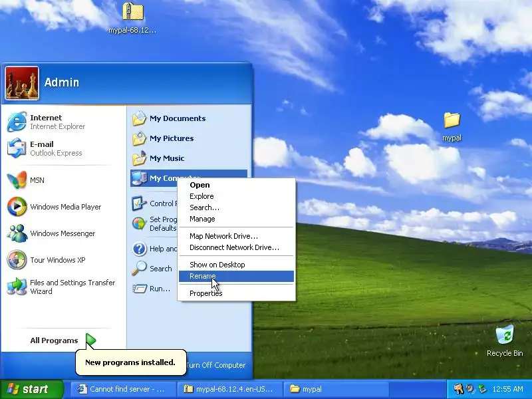Click the My Computer icon in Start menu
The image size is (532, 399).
139,178
